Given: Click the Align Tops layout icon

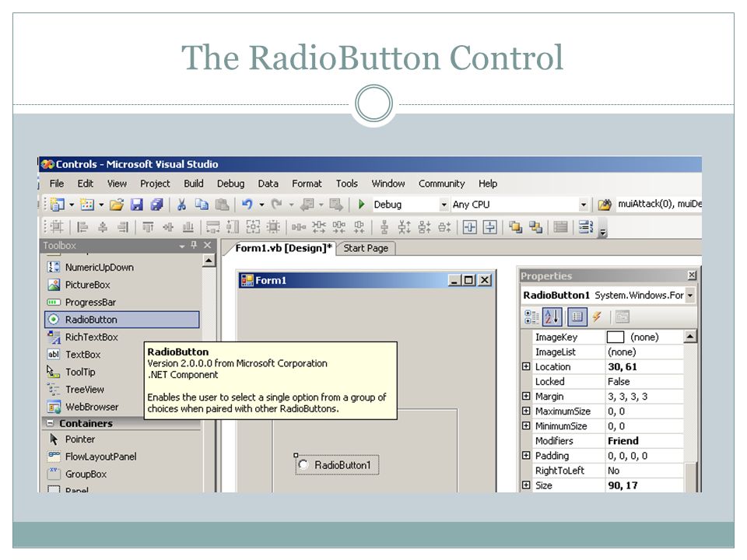Looking at the screenshot, I should (148, 227).
